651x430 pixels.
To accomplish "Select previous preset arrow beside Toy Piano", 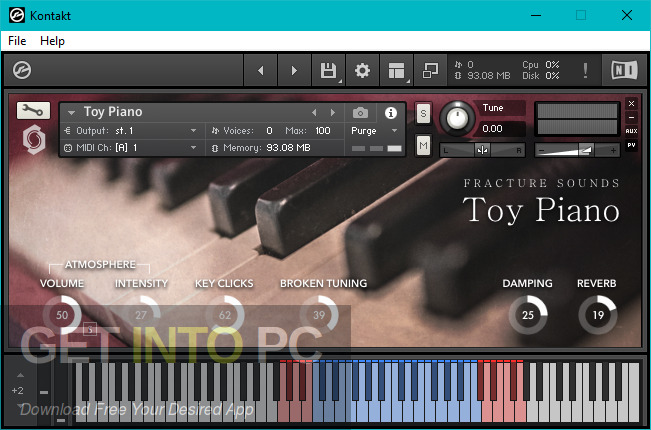I will coord(314,112).
